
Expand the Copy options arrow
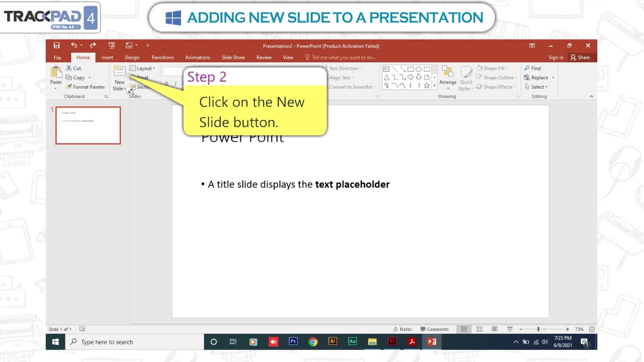(89, 78)
